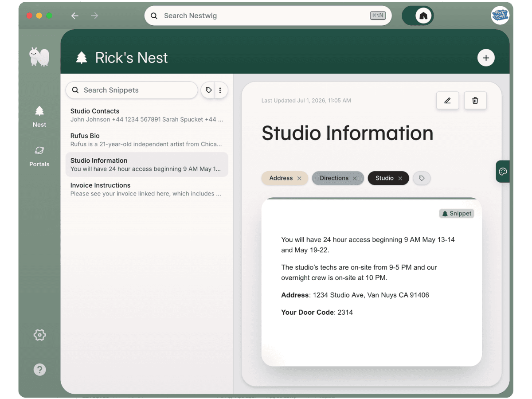Select the Studio Information snippet in list
The height and width of the screenshot is (399, 532).
[x=147, y=164]
